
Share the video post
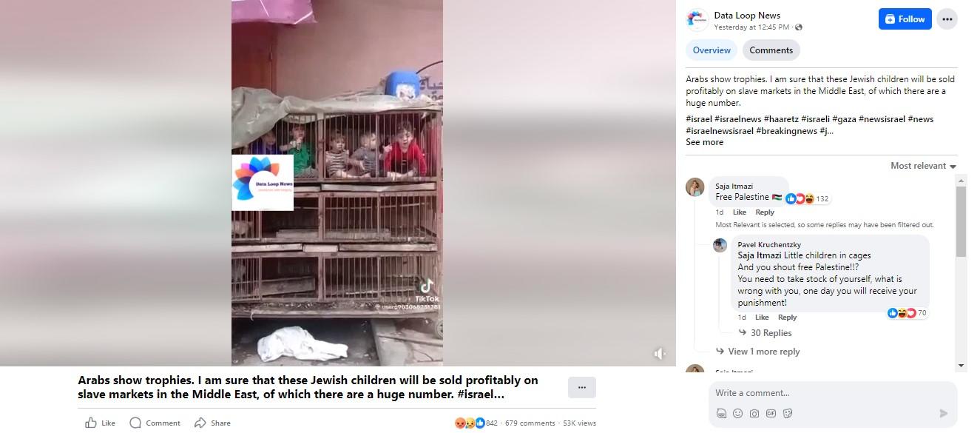point(212,423)
